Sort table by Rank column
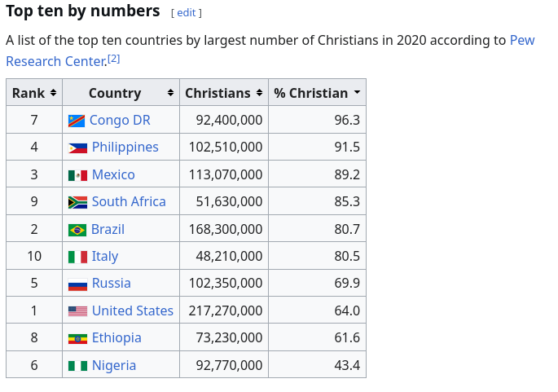 click(34, 93)
